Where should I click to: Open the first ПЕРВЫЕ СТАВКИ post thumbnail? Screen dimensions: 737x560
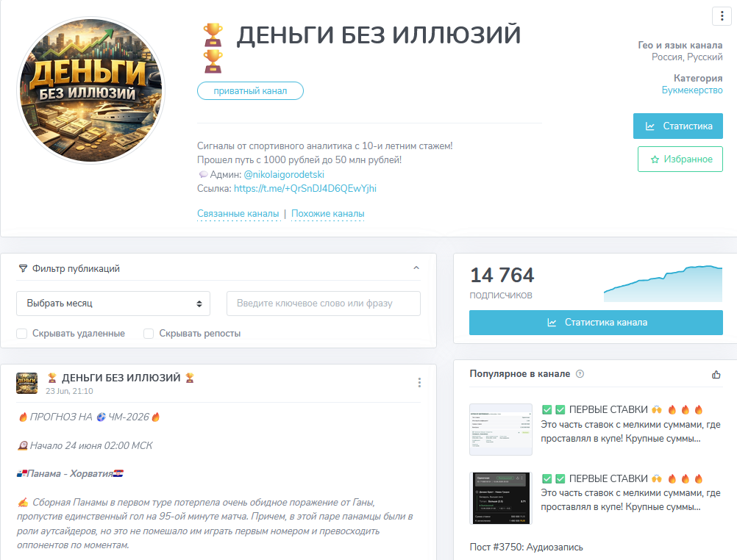point(501,429)
